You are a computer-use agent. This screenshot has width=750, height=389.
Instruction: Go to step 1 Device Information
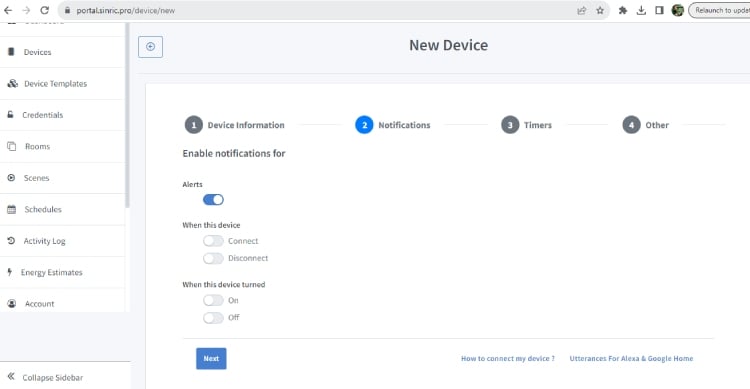(x=234, y=125)
